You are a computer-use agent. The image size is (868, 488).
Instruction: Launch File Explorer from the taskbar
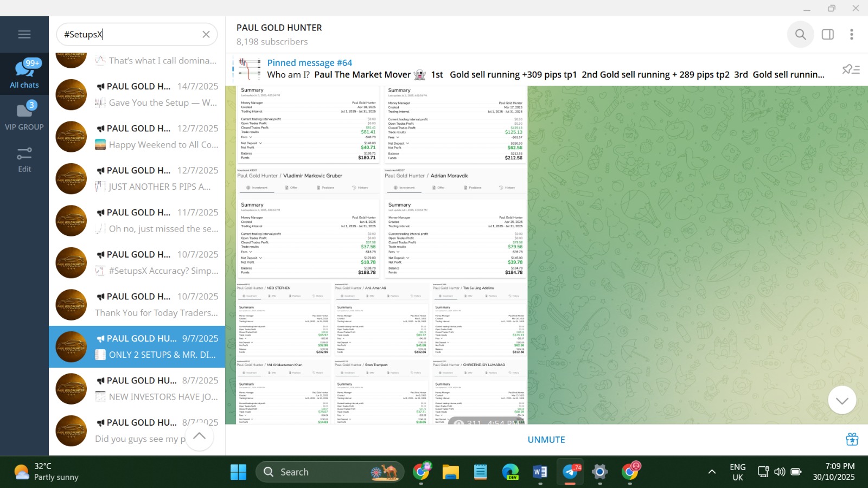(x=450, y=472)
